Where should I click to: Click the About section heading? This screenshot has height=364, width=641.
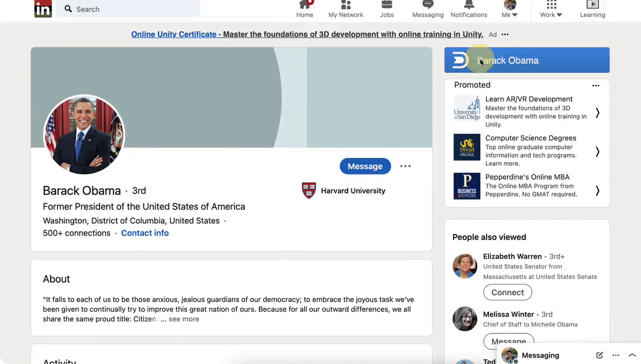pyautogui.click(x=57, y=279)
